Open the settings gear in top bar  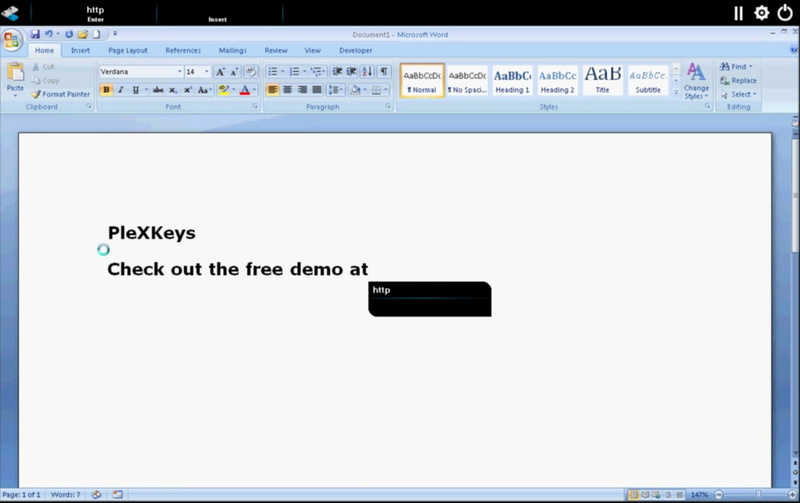point(762,13)
